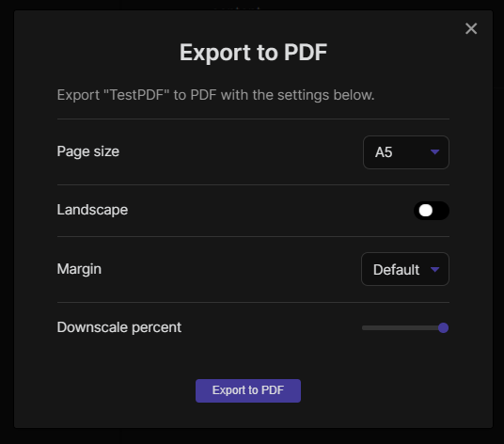The image size is (504, 444).
Task: Enable the Landscape toggle switch
Action: pos(432,211)
